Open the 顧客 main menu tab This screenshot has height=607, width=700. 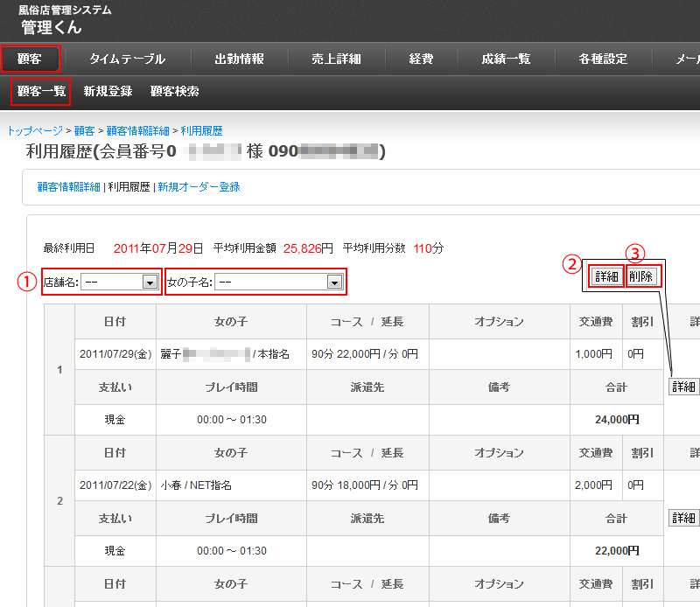[30, 59]
